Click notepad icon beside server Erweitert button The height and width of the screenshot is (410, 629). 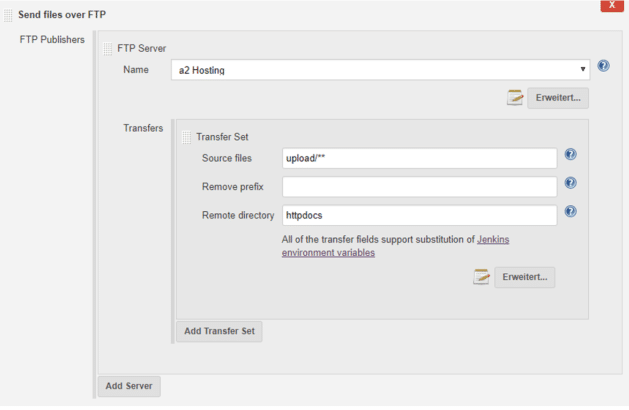[x=515, y=97]
